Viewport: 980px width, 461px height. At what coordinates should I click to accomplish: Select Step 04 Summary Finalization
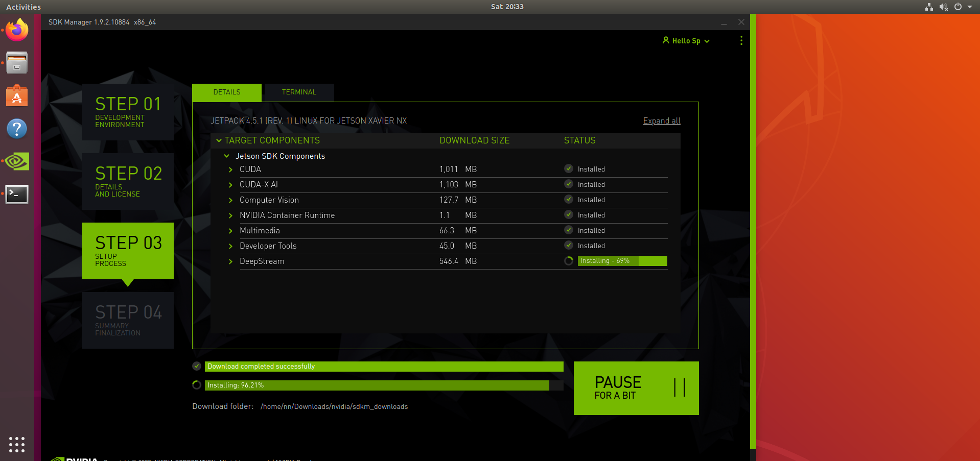128,320
